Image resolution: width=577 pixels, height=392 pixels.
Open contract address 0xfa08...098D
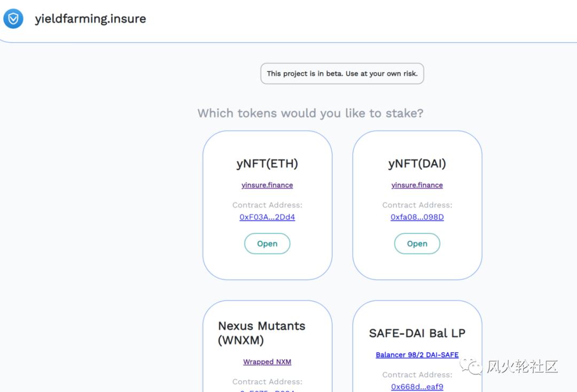(x=417, y=217)
